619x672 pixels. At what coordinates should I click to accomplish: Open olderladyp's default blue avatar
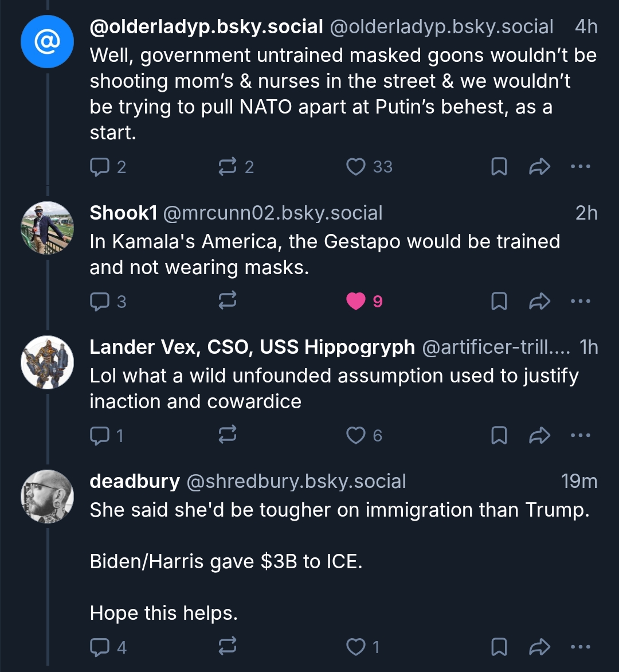pyautogui.click(x=48, y=42)
